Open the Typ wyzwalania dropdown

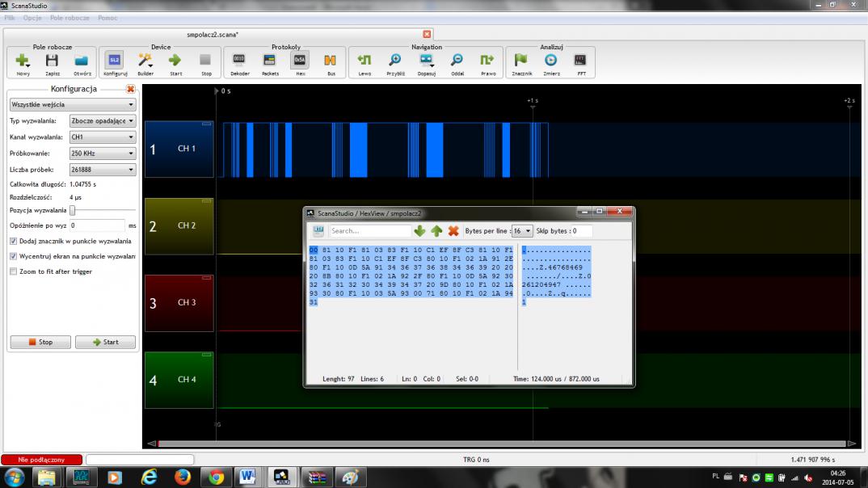(x=102, y=121)
